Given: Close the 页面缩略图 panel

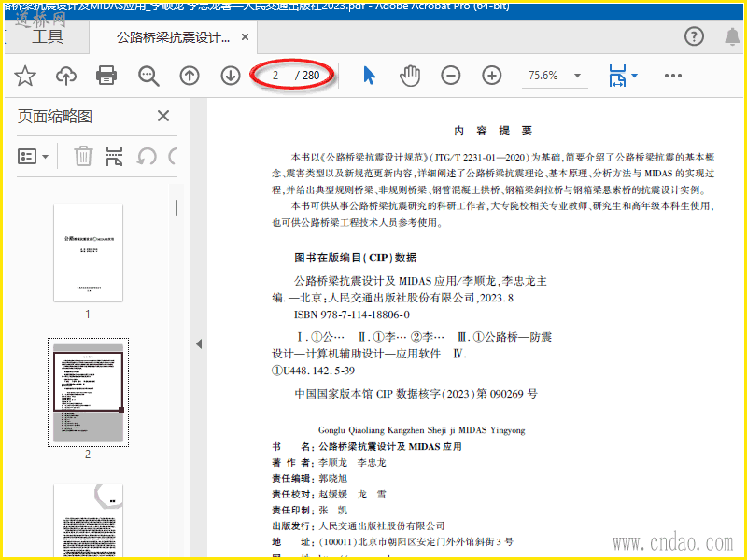Looking at the screenshot, I should point(163,116).
